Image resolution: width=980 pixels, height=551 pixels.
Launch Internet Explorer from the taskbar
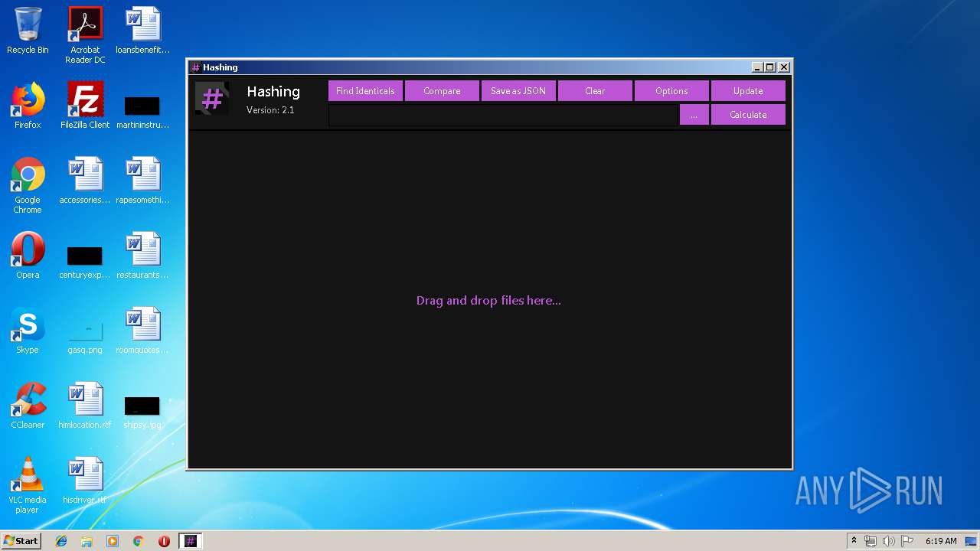coord(61,541)
